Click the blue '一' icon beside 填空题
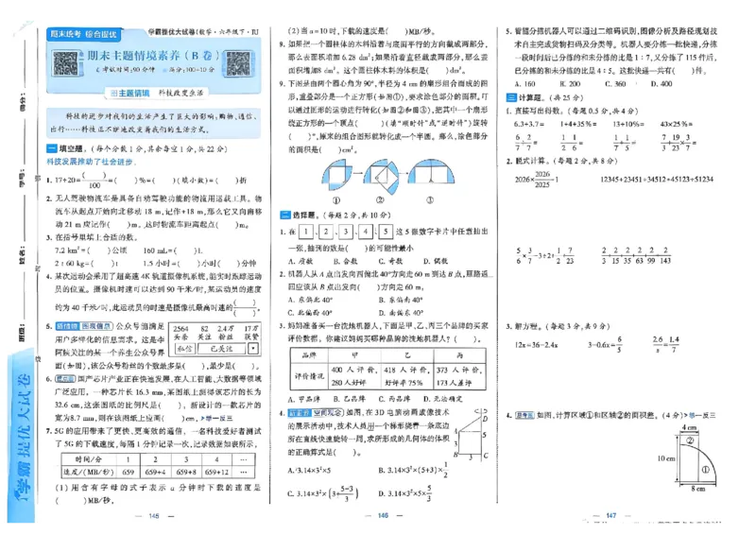 tap(52, 148)
